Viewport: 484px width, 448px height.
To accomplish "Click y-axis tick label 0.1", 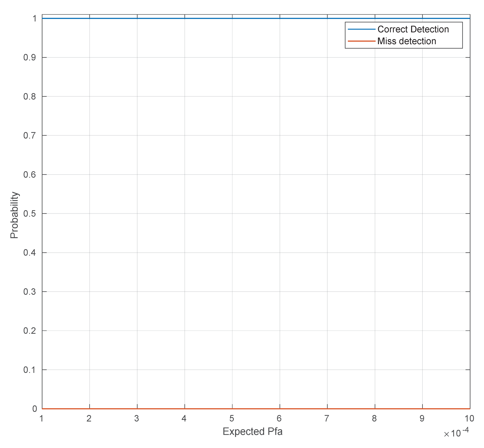I will (x=30, y=370).
